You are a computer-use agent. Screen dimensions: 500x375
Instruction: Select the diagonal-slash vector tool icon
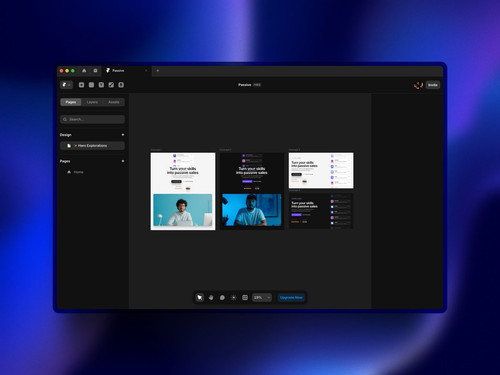[111, 85]
